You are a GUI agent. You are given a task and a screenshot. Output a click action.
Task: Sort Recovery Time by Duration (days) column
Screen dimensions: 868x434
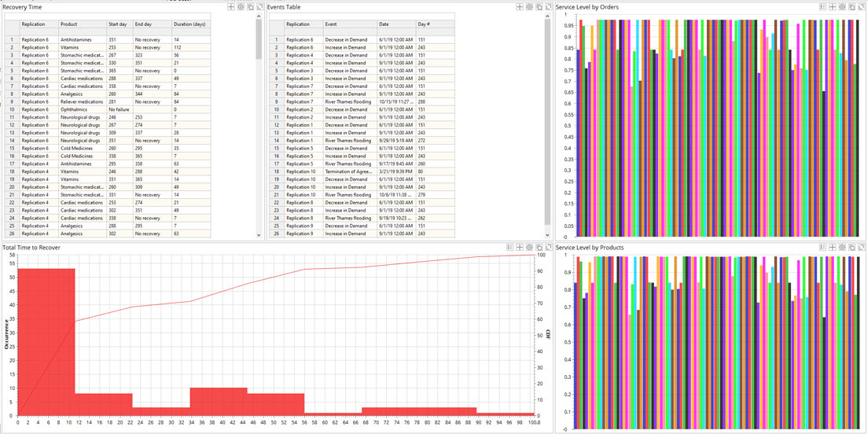click(189, 24)
